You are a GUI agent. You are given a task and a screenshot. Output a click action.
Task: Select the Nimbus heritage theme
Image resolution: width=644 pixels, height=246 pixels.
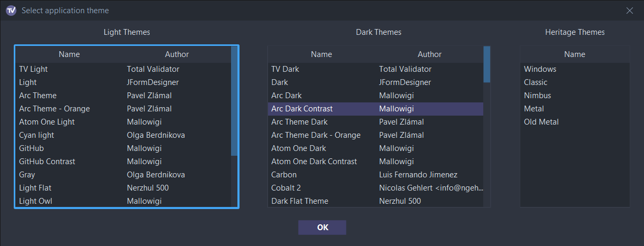[537, 96]
